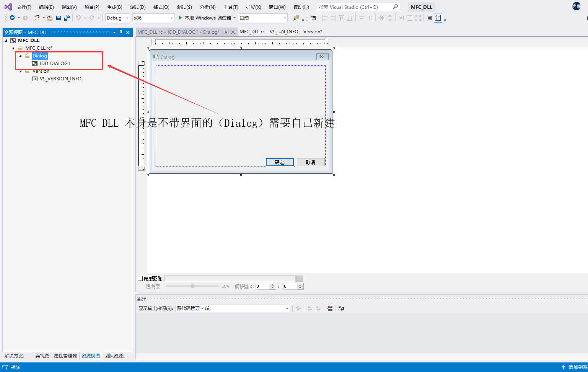
Task: Click the make same size icon
Action: point(418,18)
